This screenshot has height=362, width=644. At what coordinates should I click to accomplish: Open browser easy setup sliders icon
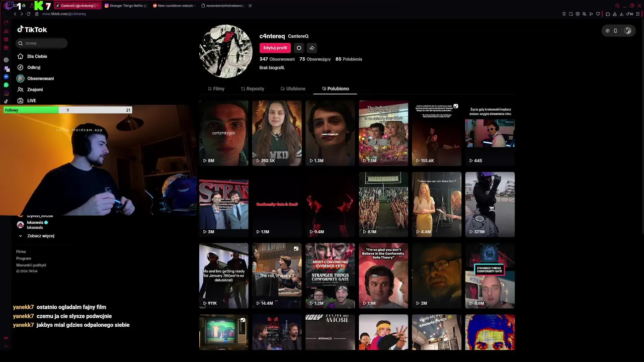pos(637,14)
